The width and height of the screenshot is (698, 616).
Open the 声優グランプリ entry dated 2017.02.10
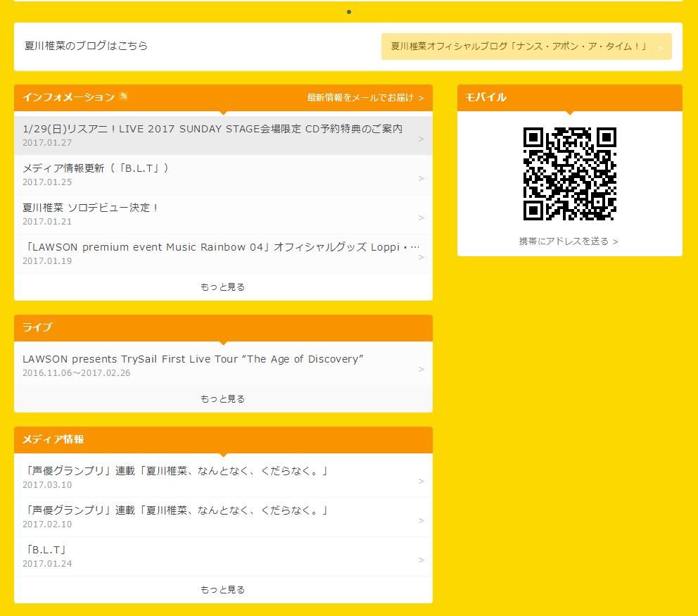tap(223, 517)
